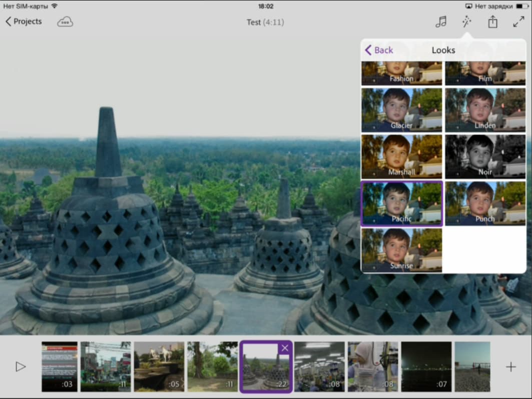
Task: Tap Back in the Looks panel
Action: coord(379,50)
